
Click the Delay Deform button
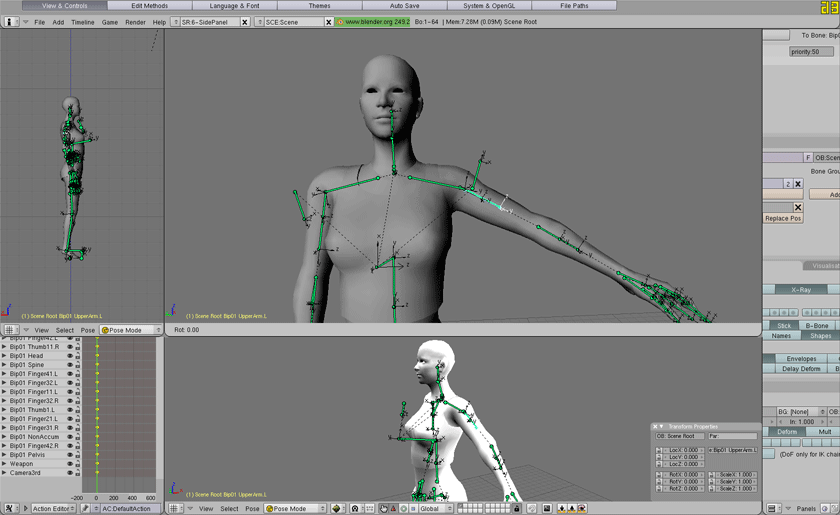[x=801, y=369]
